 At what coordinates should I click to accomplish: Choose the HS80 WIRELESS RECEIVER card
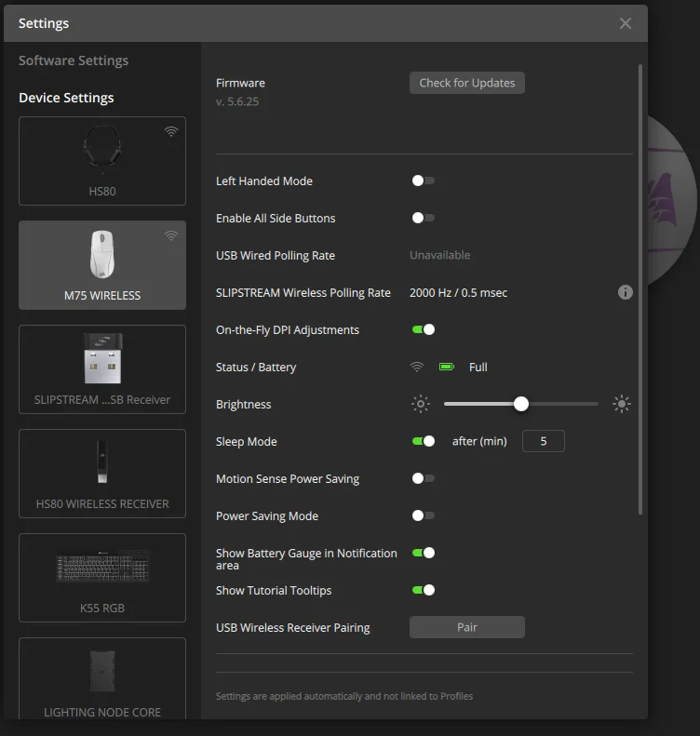click(x=102, y=474)
